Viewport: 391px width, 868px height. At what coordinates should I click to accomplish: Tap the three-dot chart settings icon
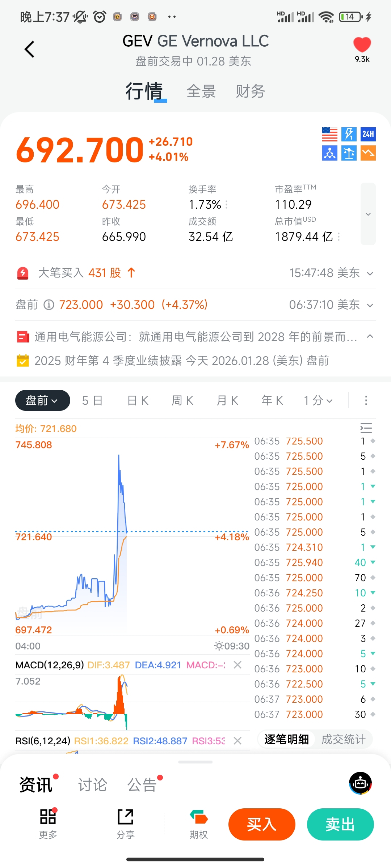click(x=366, y=400)
